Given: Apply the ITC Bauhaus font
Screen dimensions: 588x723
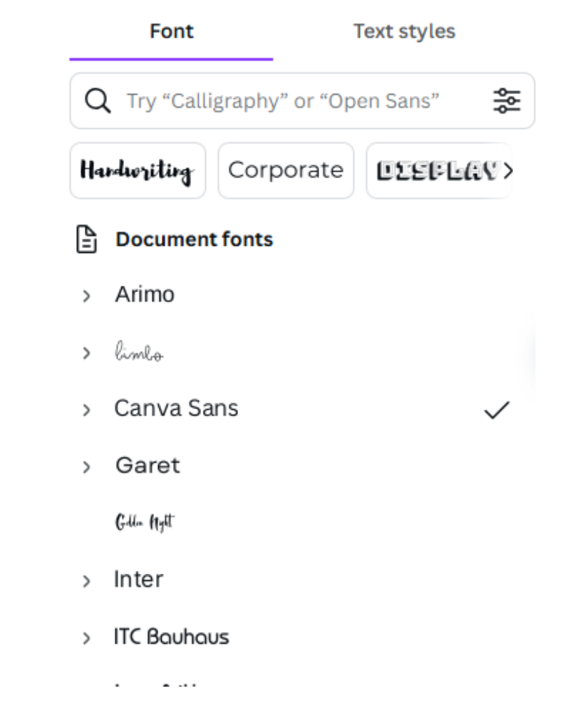Looking at the screenshot, I should (x=171, y=637).
